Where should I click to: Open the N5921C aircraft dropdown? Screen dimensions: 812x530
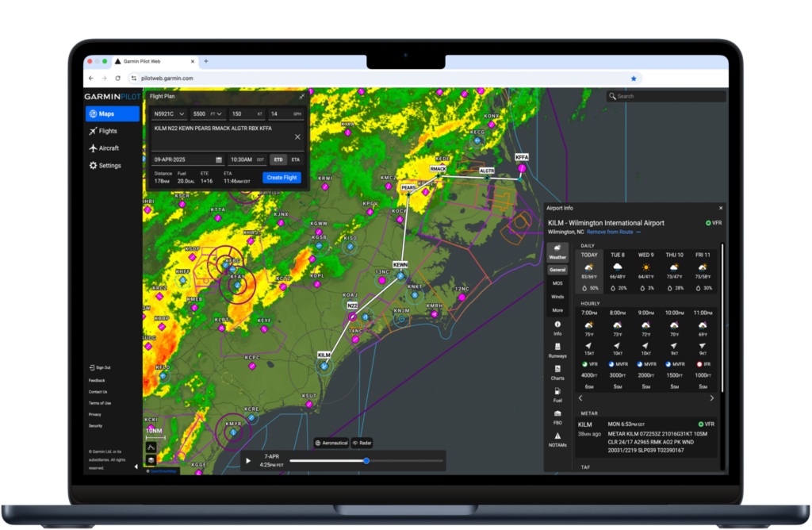[x=170, y=114]
